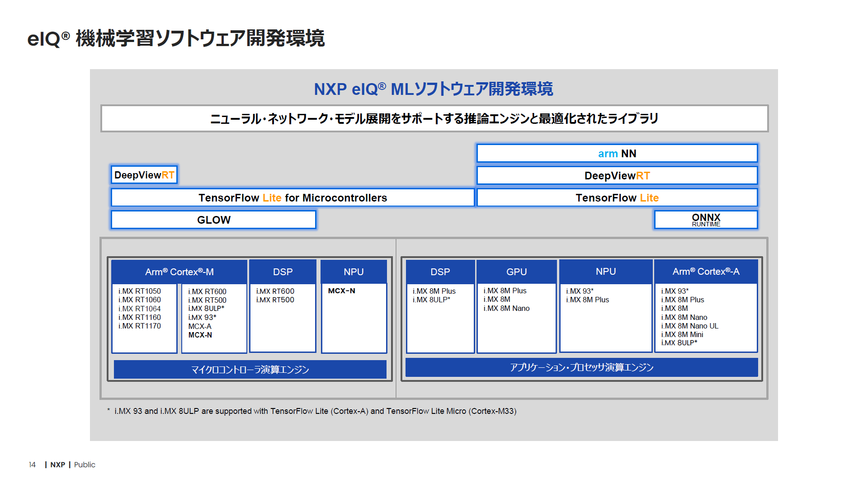Click the slide title eIQ 機械学習ソフトウェア開発環境
Screen dimensions: 868x488
point(176,38)
